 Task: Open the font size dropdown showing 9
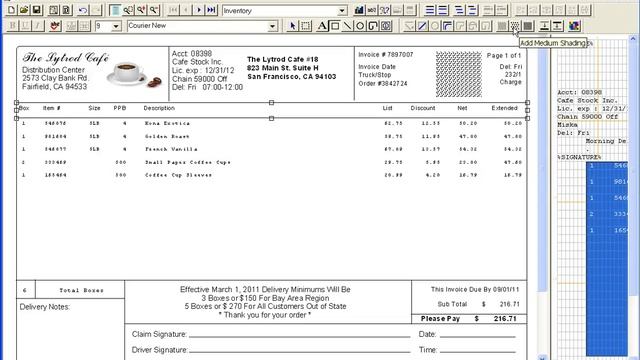(116, 26)
